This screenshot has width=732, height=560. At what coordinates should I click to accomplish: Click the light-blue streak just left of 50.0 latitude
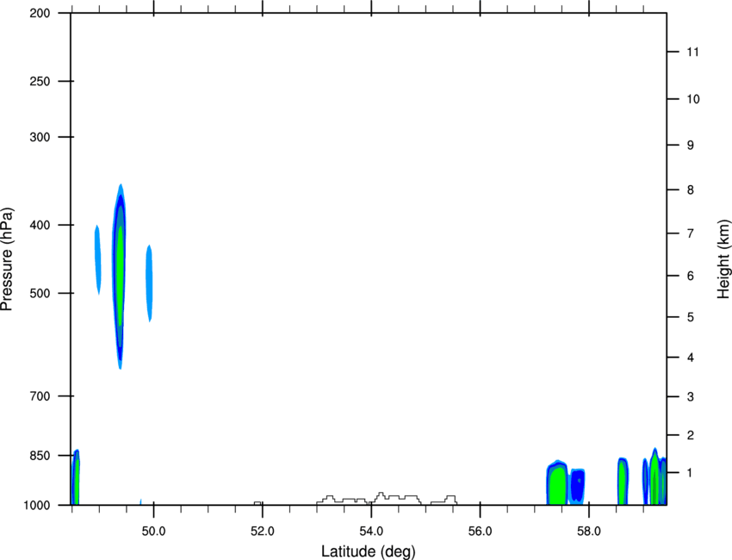149,283
